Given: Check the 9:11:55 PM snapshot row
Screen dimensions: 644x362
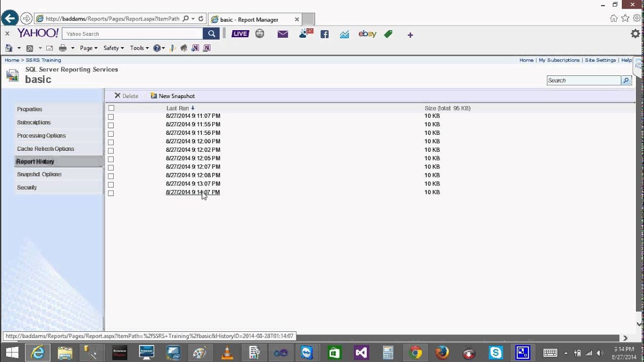Looking at the screenshot, I should pyautogui.click(x=111, y=125).
